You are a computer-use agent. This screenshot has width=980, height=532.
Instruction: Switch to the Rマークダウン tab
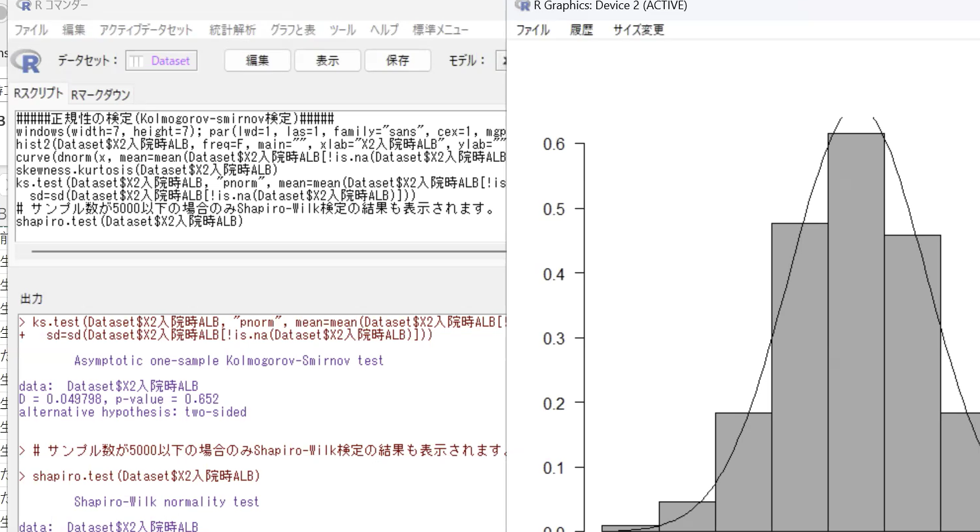[101, 95]
